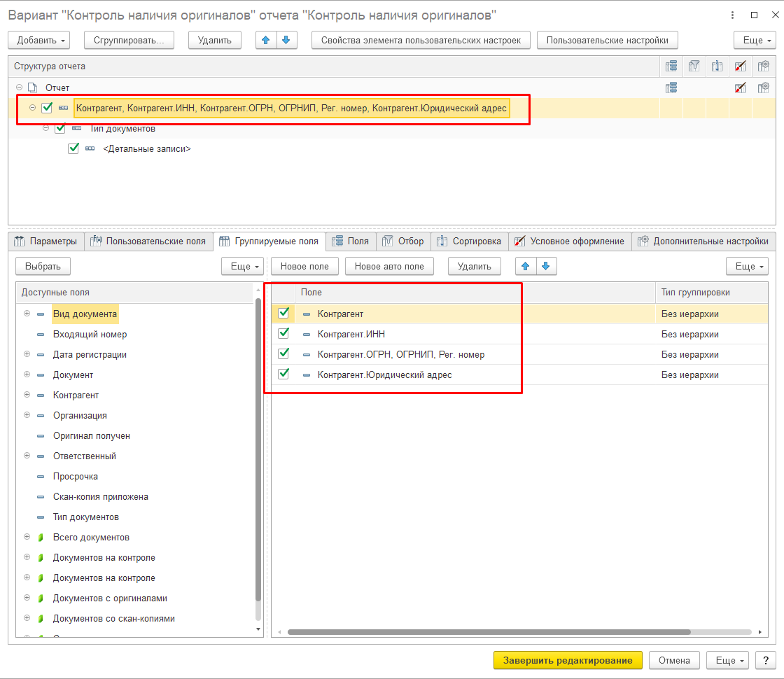Click the Выбрать button
Image resolution: width=784 pixels, height=679 pixels.
click(43, 266)
